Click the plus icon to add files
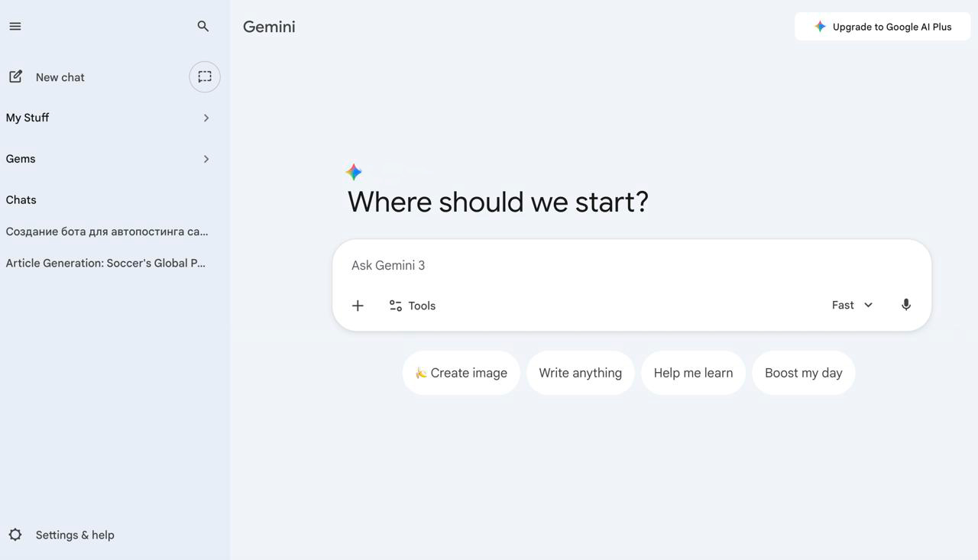 pyautogui.click(x=358, y=306)
